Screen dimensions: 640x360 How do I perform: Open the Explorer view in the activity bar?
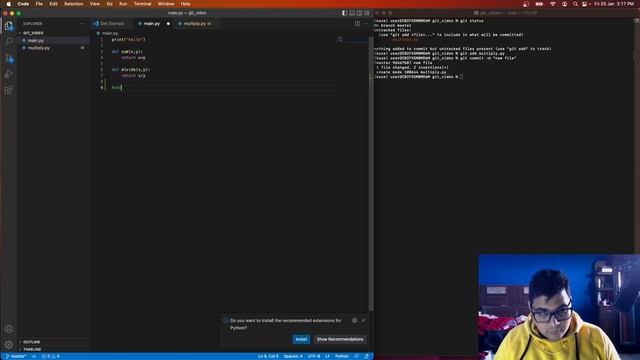click(x=9, y=26)
